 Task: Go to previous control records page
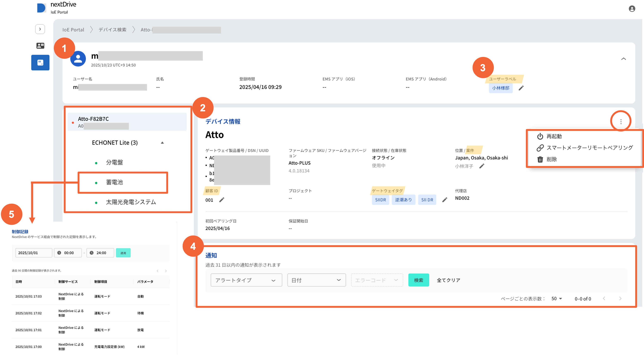[x=158, y=271]
